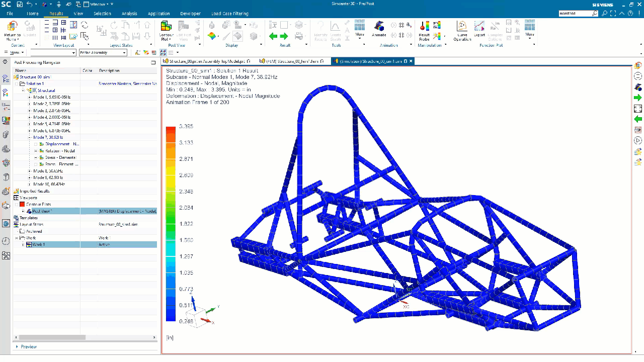Toggle the Contour Plots checkbox

click(17, 204)
